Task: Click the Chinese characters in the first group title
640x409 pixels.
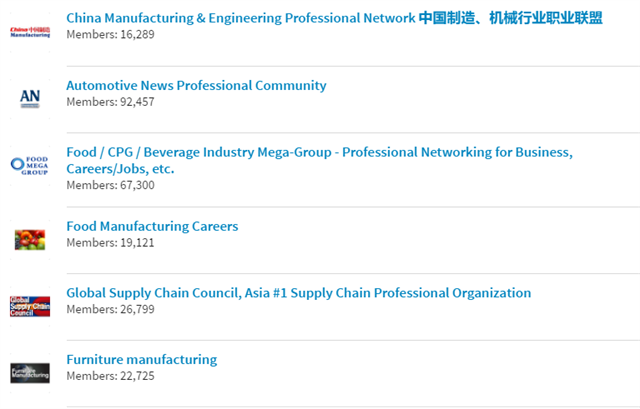Action: pyautogui.click(x=511, y=18)
